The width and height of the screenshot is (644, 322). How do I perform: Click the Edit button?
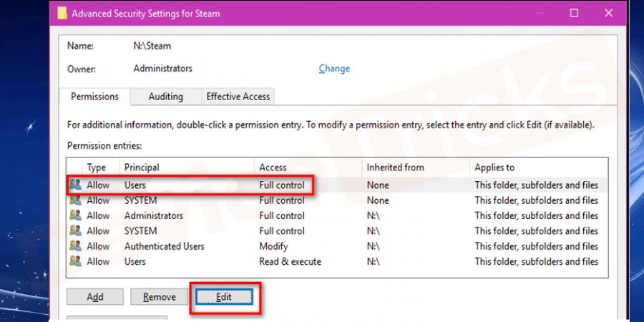point(224,296)
